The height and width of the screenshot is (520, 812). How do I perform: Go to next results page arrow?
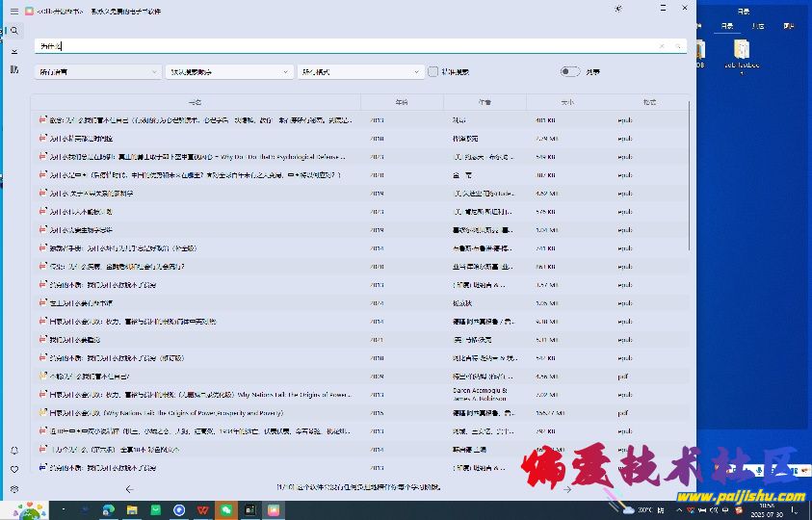pos(567,489)
